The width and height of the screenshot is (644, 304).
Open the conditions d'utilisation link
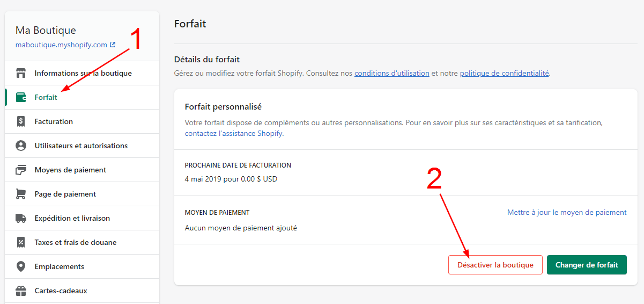392,73
